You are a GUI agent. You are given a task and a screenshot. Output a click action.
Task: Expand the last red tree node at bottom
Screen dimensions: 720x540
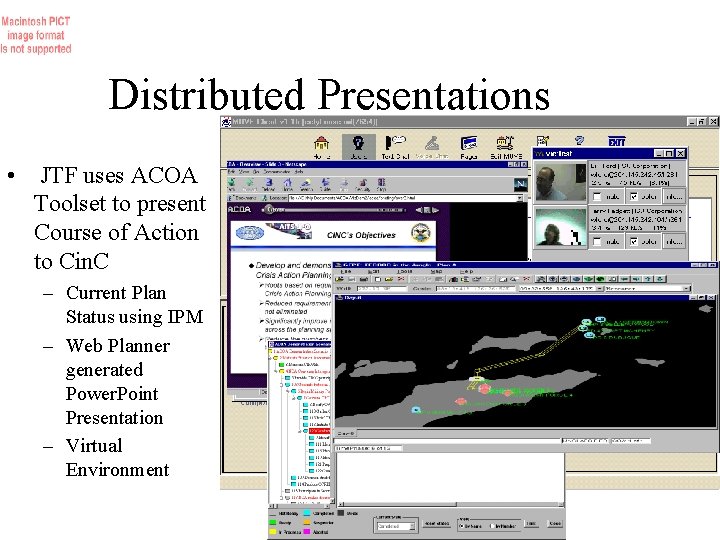click(x=282, y=497)
